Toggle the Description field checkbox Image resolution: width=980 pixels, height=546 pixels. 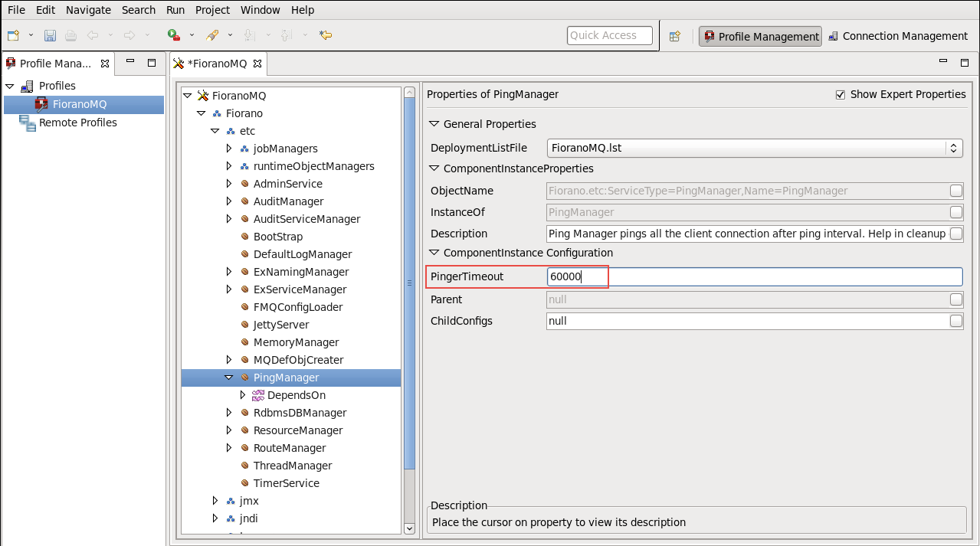956,234
